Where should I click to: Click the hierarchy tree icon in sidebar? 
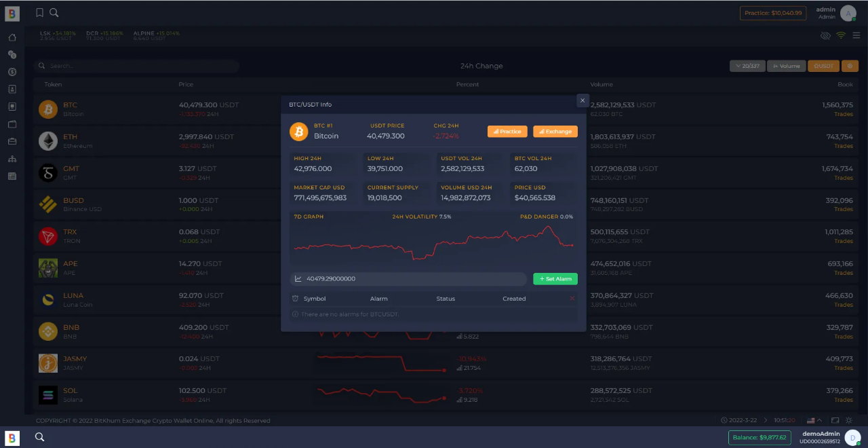[x=12, y=159]
